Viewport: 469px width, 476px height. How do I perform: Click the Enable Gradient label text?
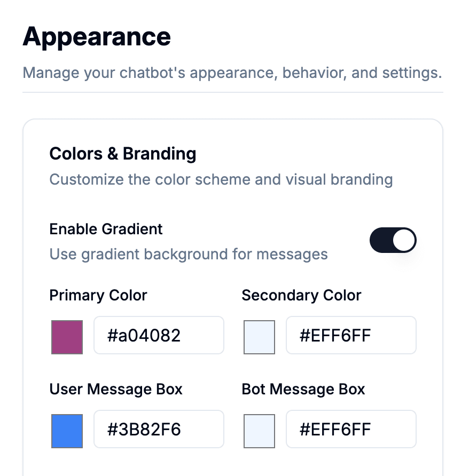[x=105, y=229]
